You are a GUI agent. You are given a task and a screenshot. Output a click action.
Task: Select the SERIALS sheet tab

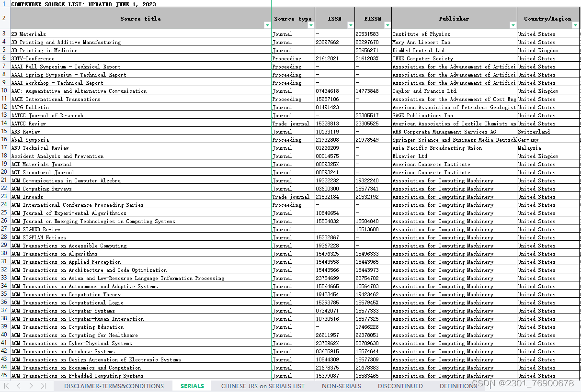click(x=193, y=386)
